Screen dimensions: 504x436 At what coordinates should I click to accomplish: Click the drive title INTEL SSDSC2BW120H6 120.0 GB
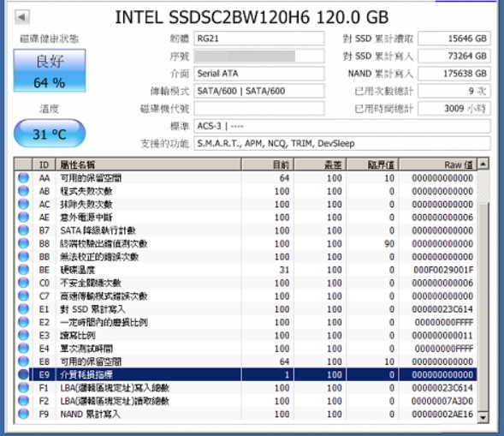(252, 17)
